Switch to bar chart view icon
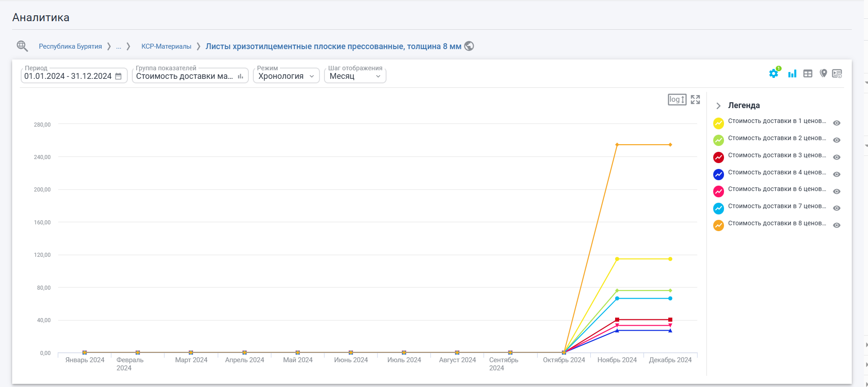The width and height of the screenshot is (868, 387). (x=792, y=73)
